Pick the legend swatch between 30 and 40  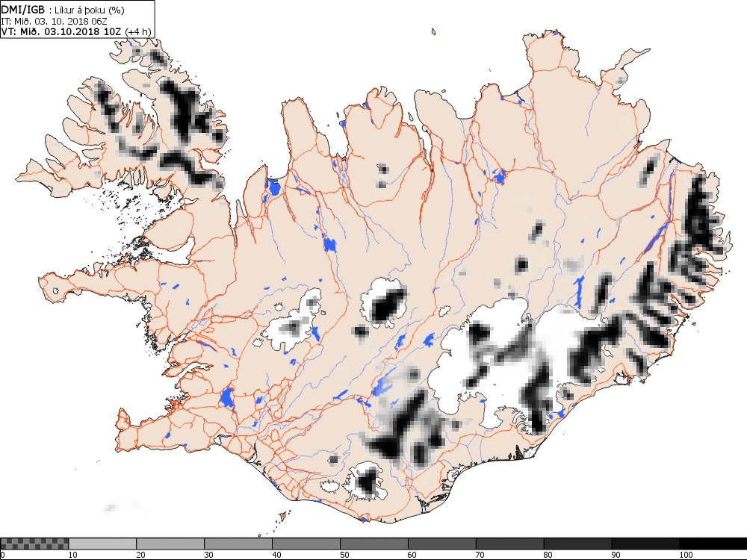tap(238, 544)
